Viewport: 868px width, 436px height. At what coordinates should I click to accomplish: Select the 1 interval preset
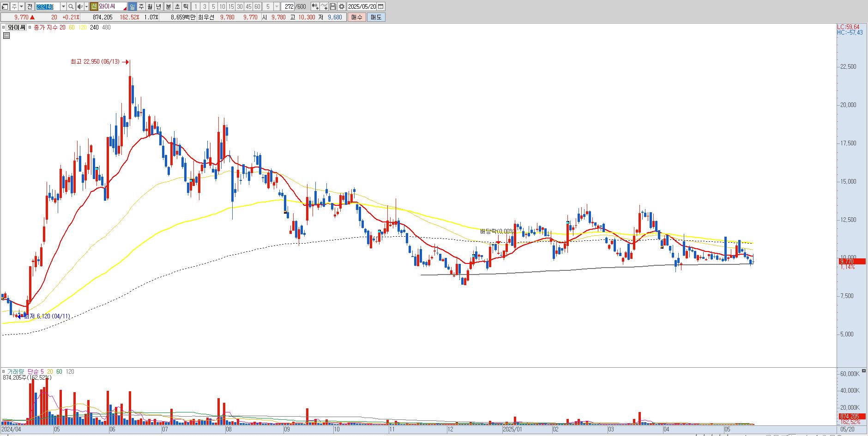point(196,6)
